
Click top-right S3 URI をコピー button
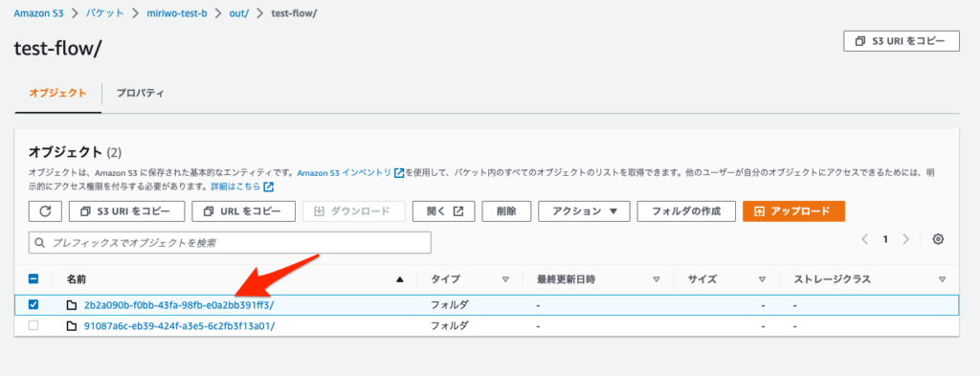pos(902,40)
